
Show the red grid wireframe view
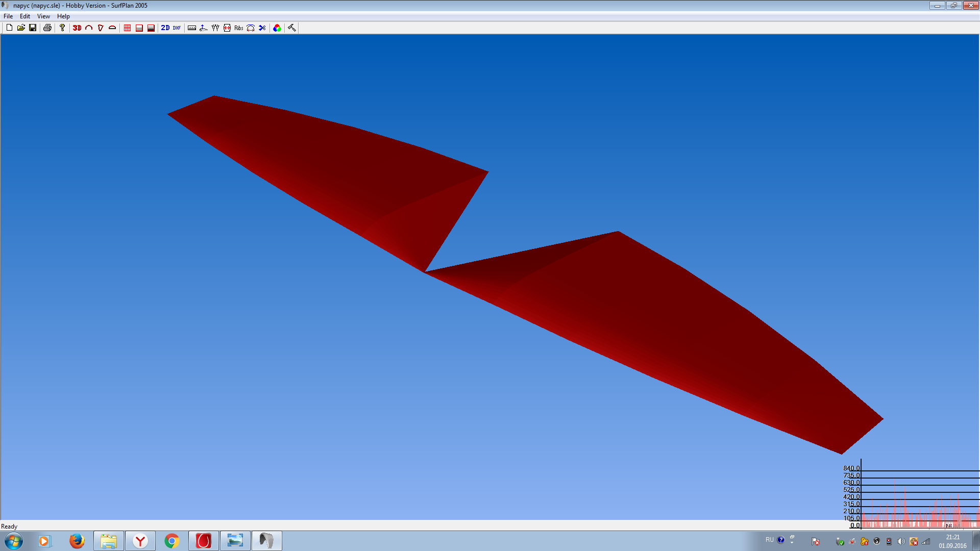(x=128, y=28)
